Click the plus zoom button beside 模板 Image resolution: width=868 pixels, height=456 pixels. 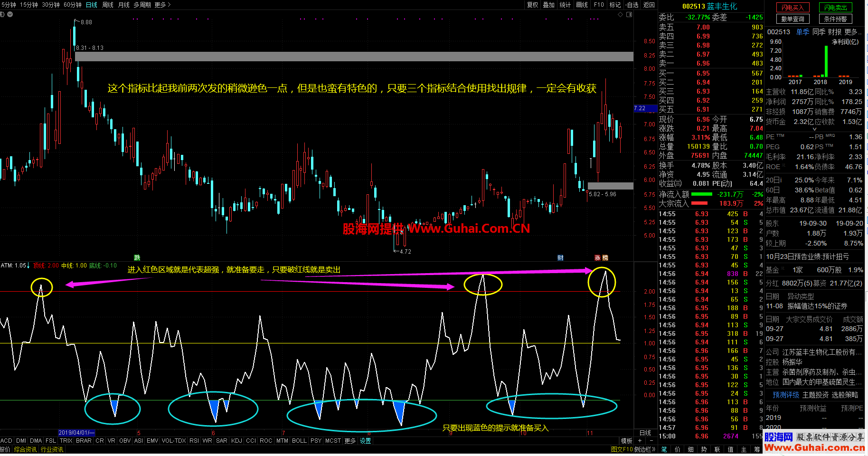[640, 441]
